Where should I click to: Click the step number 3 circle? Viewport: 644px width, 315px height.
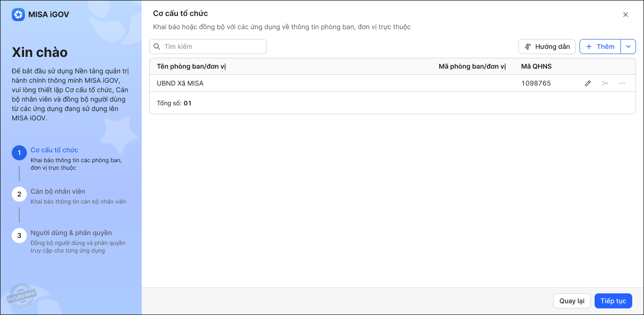coord(19,236)
